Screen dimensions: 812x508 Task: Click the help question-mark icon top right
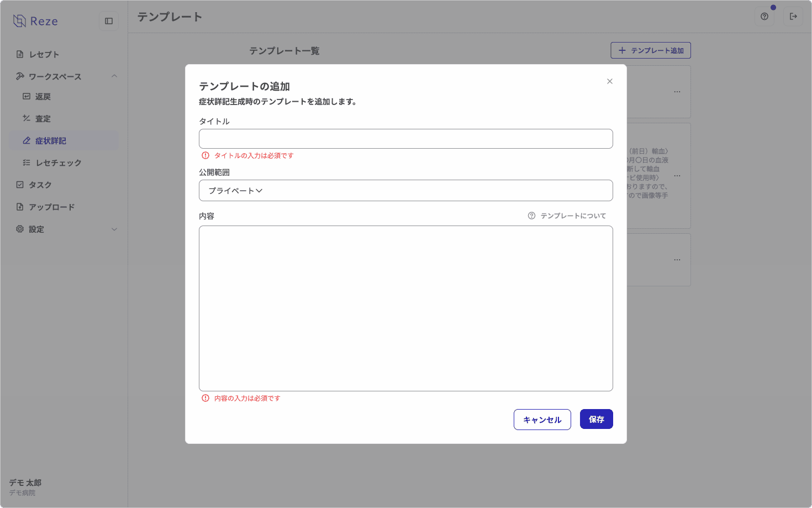pyautogui.click(x=764, y=17)
